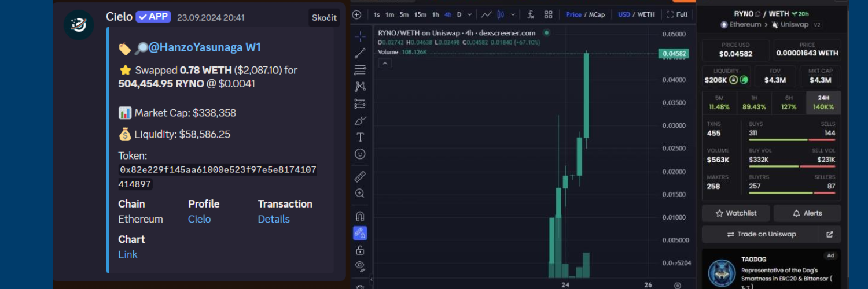Select the text annotation tool

coord(360,137)
